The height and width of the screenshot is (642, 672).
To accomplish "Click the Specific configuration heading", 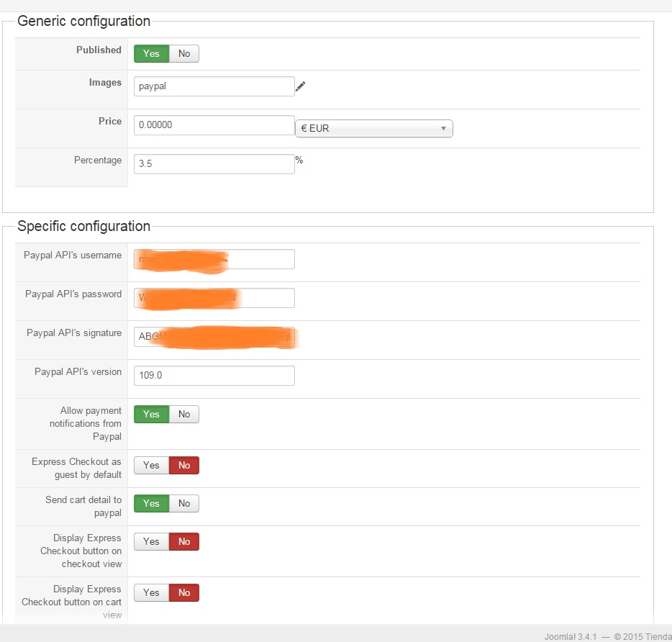I will [83, 226].
